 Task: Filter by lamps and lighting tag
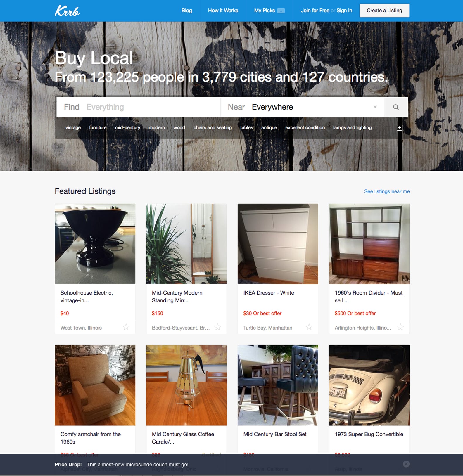pos(352,128)
